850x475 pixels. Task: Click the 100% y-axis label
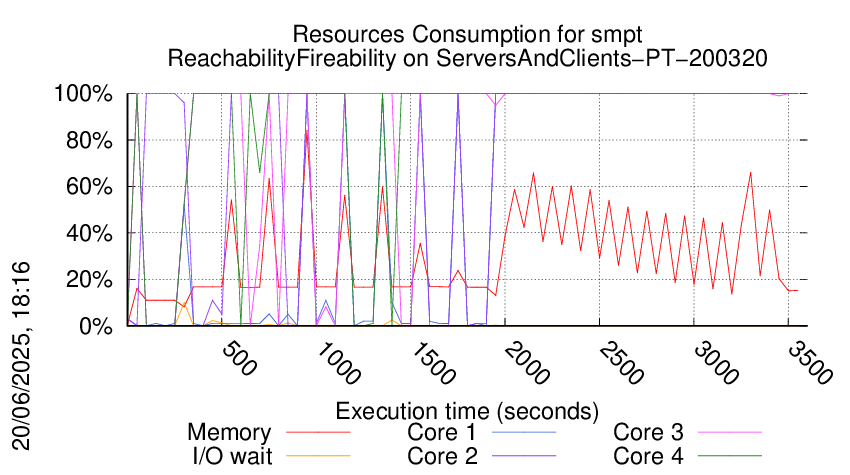(x=83, y=94)
